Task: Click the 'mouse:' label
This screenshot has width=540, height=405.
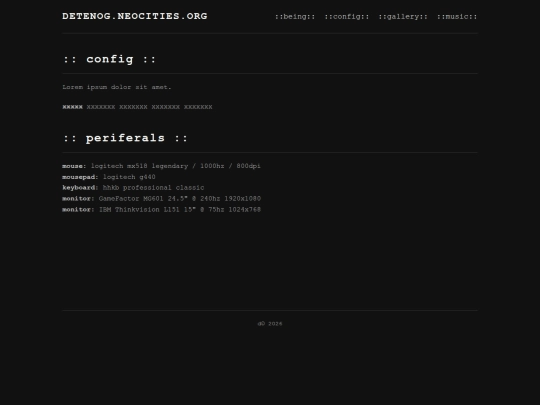Action: coord(74,166)
